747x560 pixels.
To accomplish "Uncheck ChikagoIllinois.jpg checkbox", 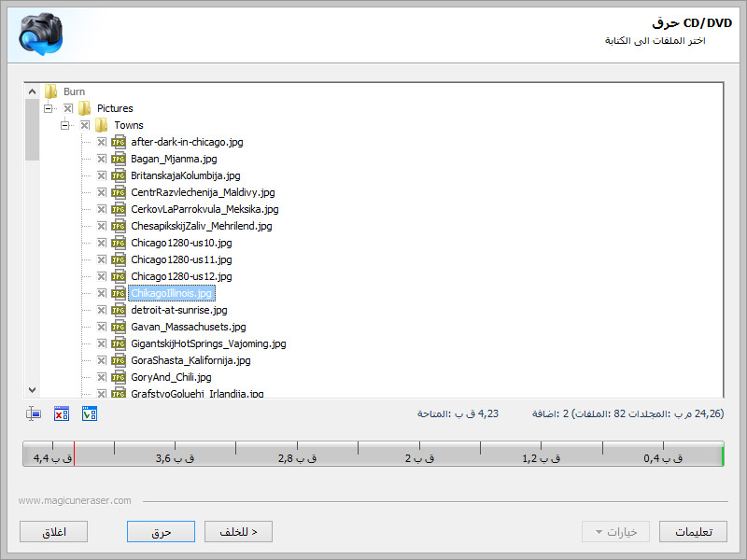I will tap(102, 293).
